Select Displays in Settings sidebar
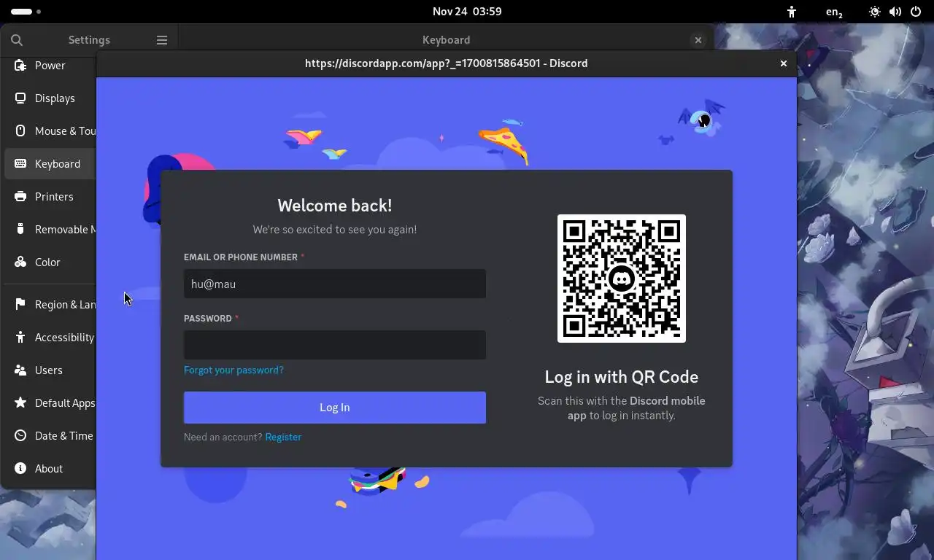This screenshot has width=934, height=560. pos(50,98)
